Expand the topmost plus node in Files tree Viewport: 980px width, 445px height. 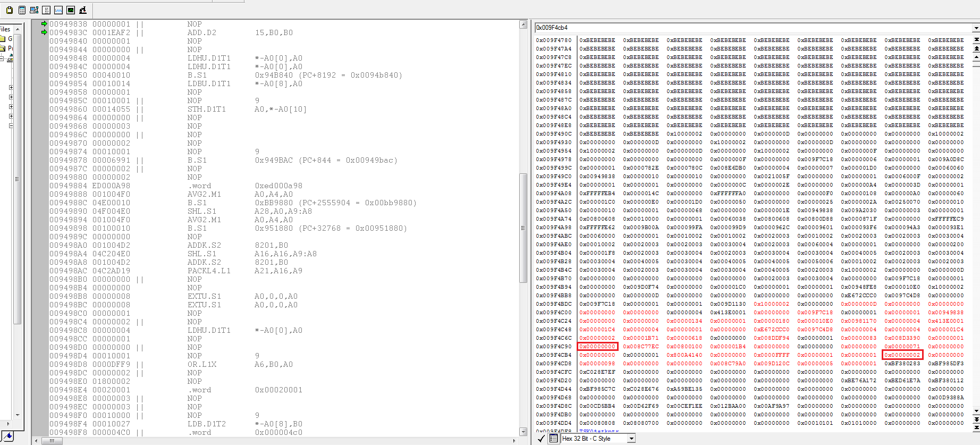pyautogui.click(x=11, y=88)
